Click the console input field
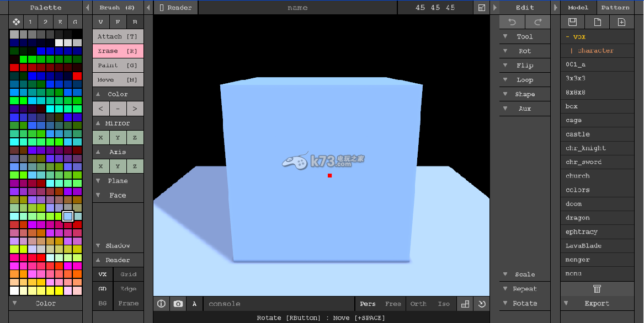The width and height of the screenshot is (644, 323). pos(279,304)
